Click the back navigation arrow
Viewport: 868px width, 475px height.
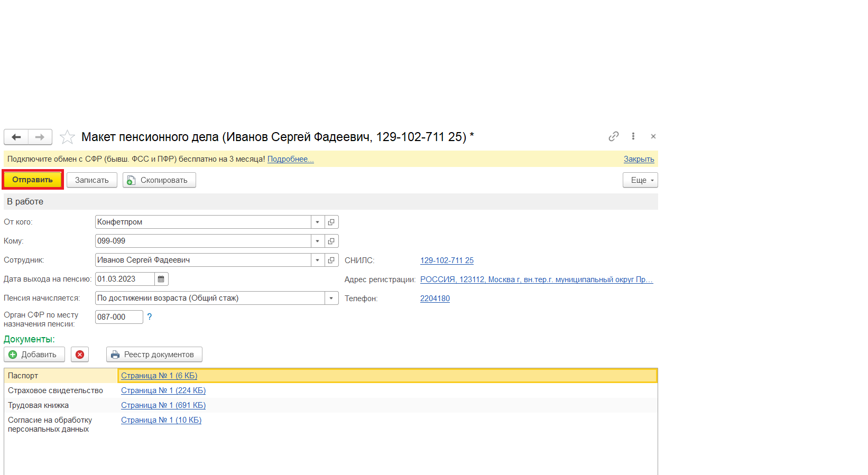[x=16, y=137]
